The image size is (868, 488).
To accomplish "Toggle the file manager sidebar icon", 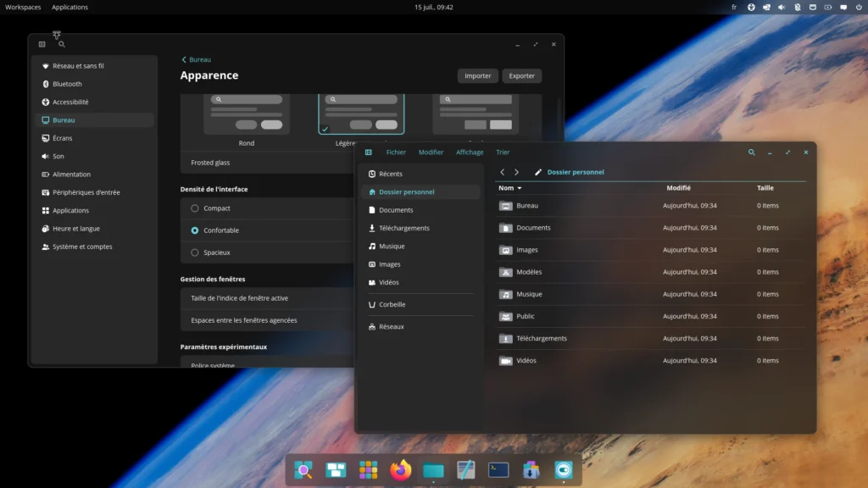I will [368, 152].
